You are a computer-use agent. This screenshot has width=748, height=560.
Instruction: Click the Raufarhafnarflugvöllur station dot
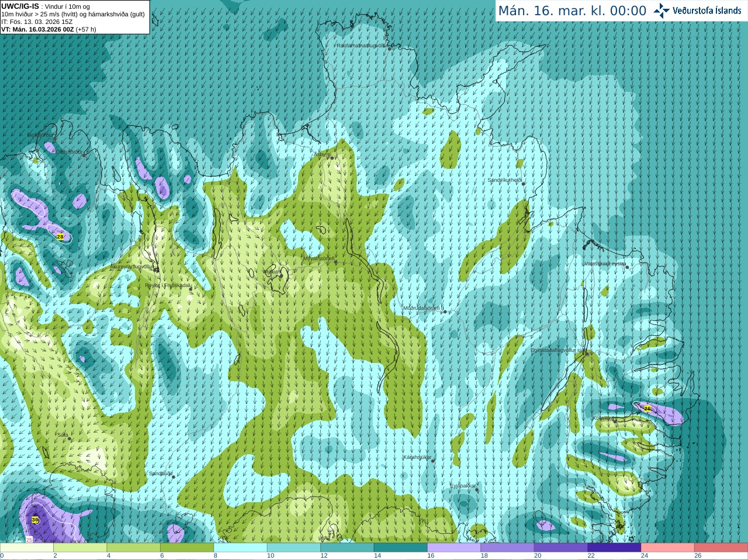coord(389,49)
